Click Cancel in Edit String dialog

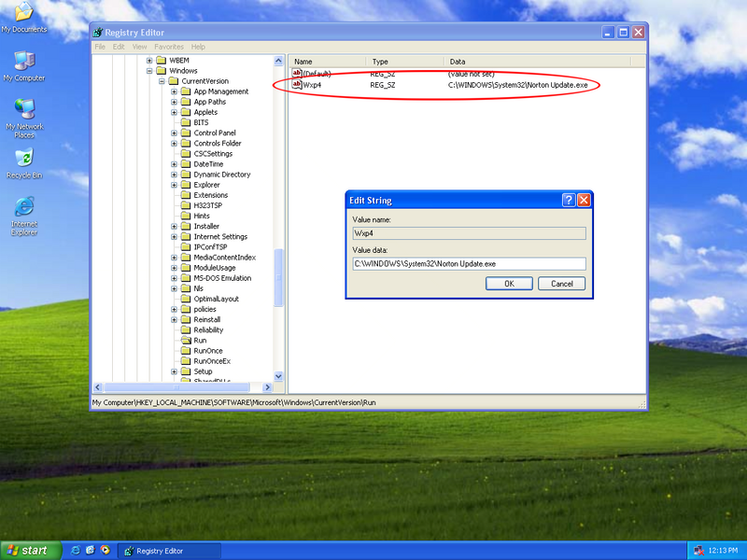tap(562, 284)
